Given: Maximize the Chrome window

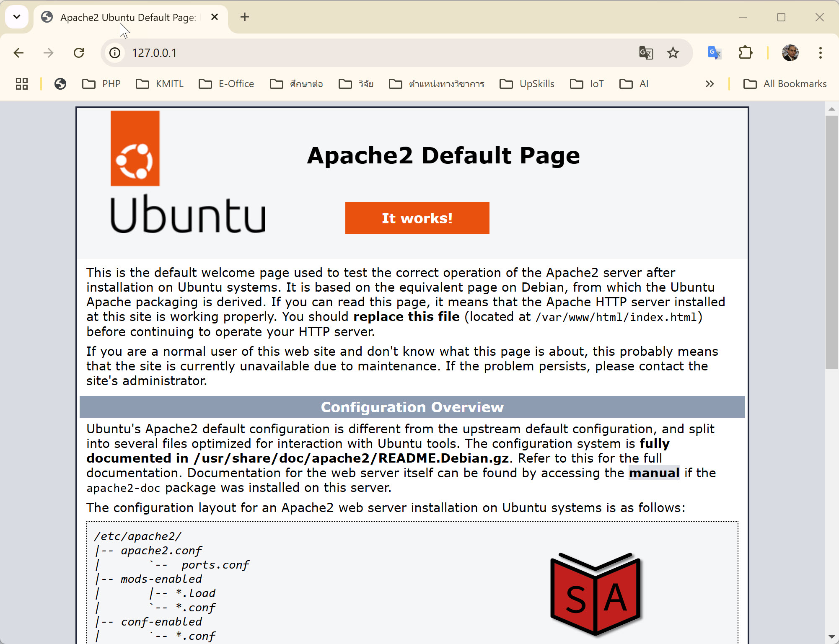Looking at the screenshot, I should click(x=781, y=17).
